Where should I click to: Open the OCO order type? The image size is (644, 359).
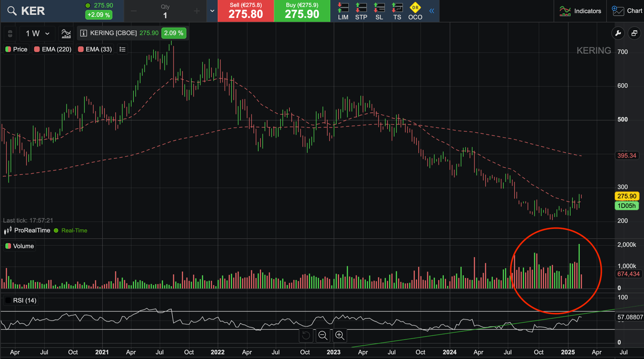(415, 11)
